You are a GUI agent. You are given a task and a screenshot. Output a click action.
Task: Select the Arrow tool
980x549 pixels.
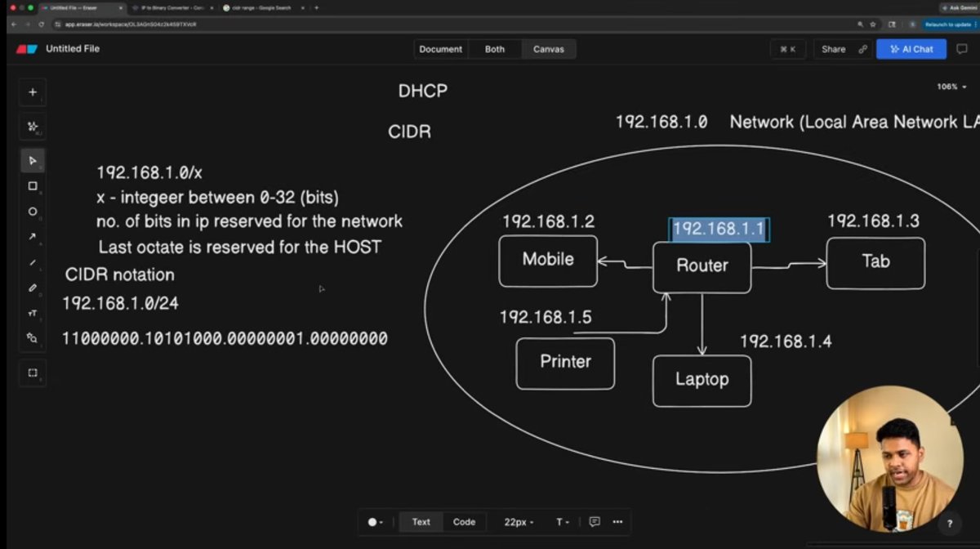coord(33,237)
